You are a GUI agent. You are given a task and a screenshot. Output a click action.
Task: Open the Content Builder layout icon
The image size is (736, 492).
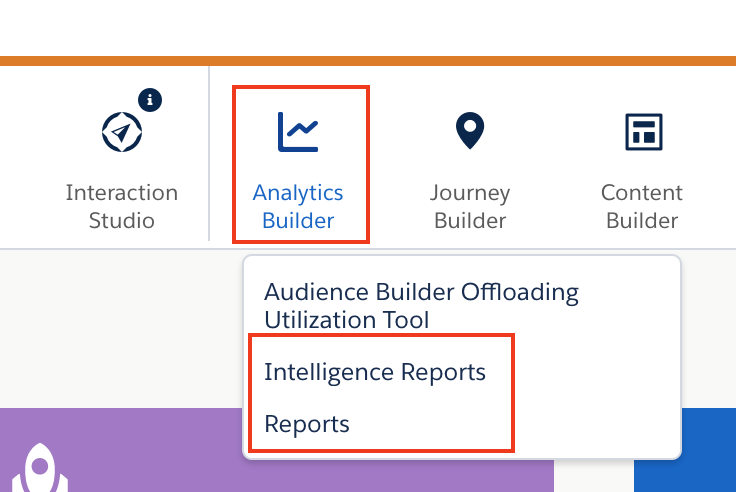(644, 132)
